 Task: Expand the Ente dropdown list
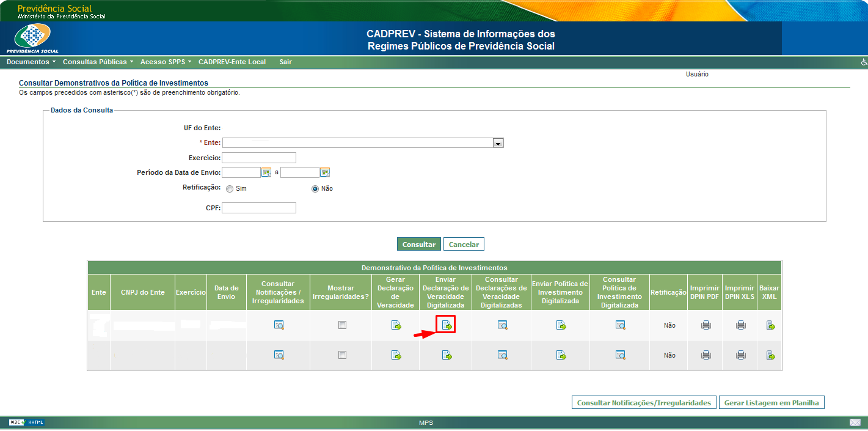click(x=498, y=143)
